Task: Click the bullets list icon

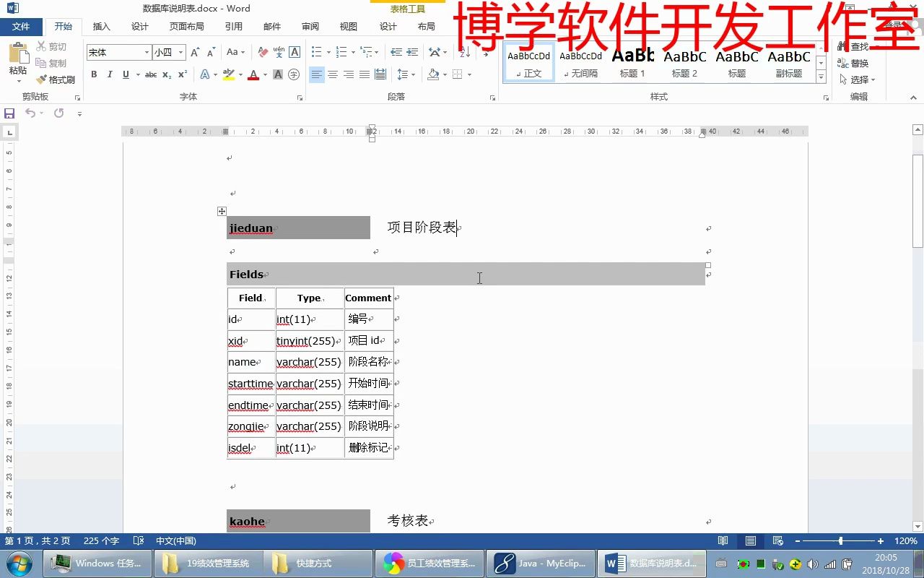Action: (316, 52)
